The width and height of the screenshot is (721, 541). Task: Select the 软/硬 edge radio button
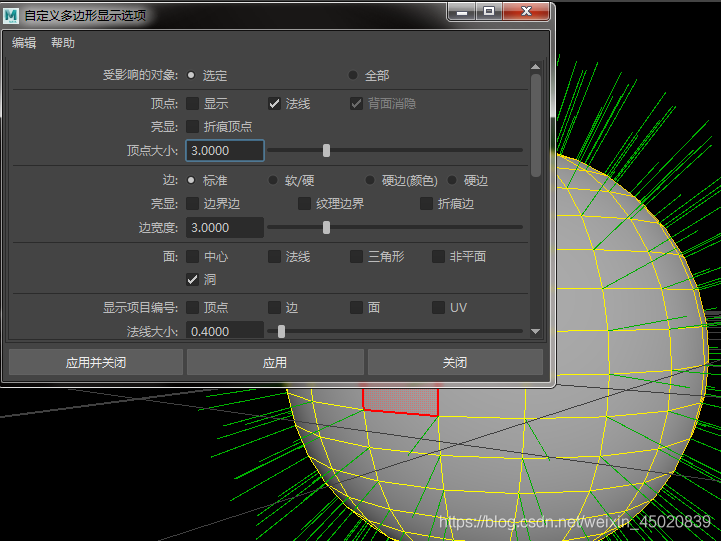tap(273, 180)
